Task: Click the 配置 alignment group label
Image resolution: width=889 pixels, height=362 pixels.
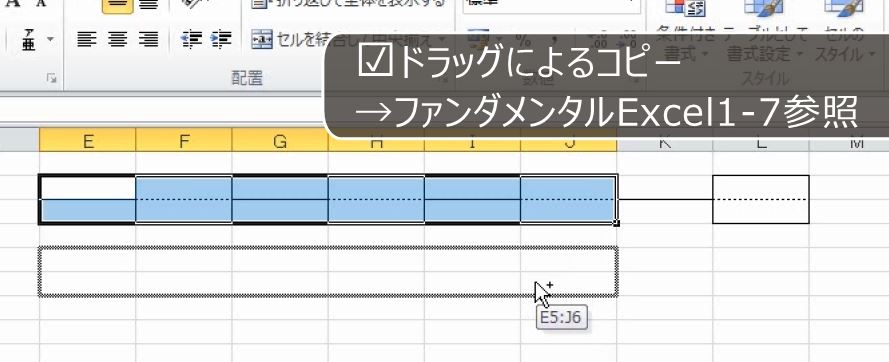Action: [x=247, y=79]
